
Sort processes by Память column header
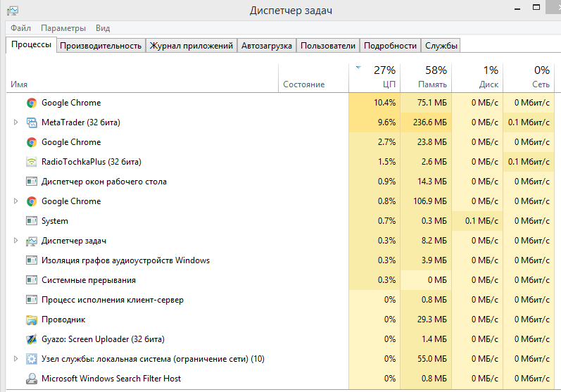pyautogui.click(x=426, y=77)
